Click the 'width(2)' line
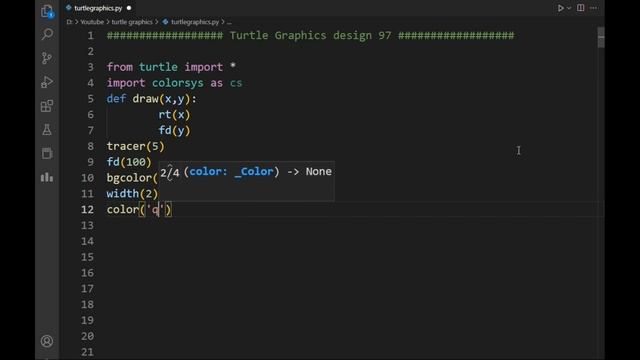Screen dimensions: 640x360 click(132, 193)
